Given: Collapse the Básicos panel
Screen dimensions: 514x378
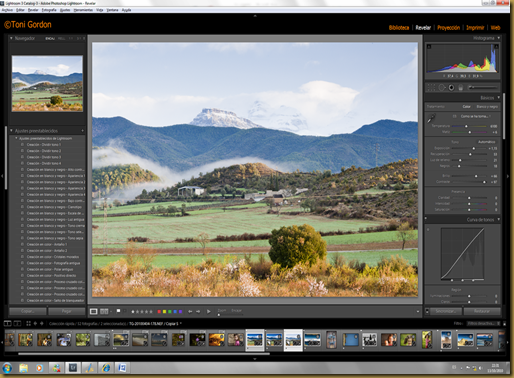Looking at the screenshot, I should (499, 98).
